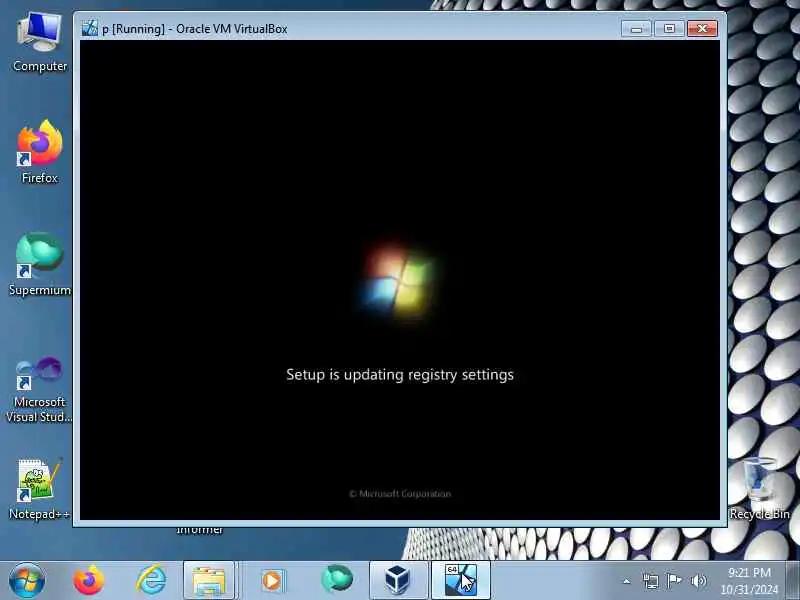Maximize the VirtualBox VM window
This screenshot has width=800, height=600.
pos(669,29)
